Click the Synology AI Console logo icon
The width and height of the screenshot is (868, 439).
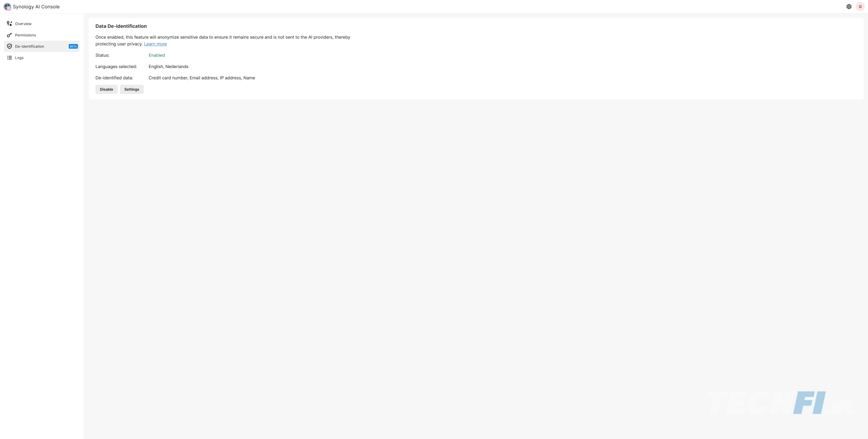(7, 7)
